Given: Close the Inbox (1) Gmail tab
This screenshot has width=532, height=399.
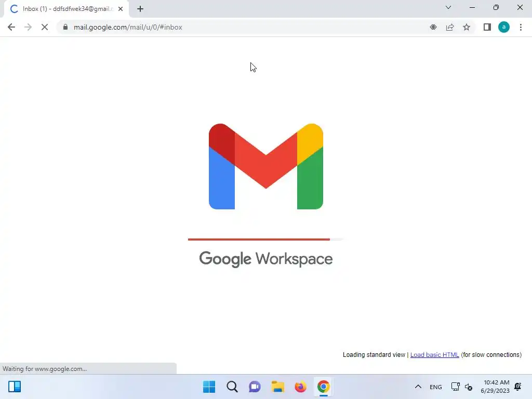Looking at the screenshot, I should tap(121, 9).
